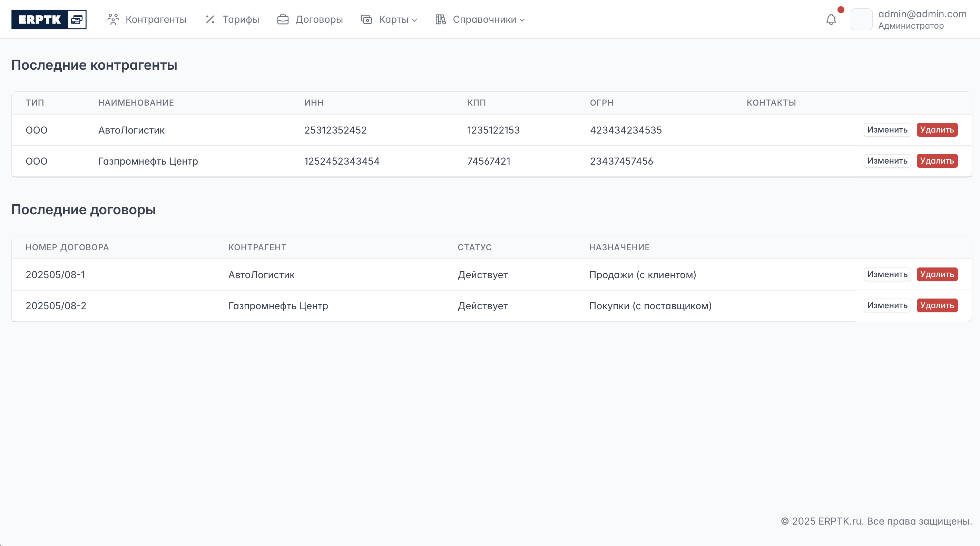Image resolution: width=980 pixels, height=546 pixels.
Task: Click the Последние контрагенты heading
Action: [x=94, y=65]
